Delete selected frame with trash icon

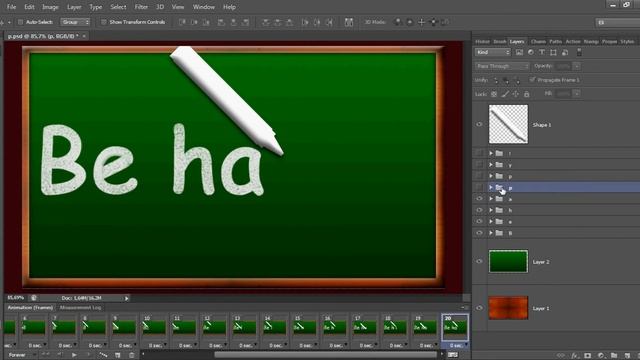coord(131,355)
